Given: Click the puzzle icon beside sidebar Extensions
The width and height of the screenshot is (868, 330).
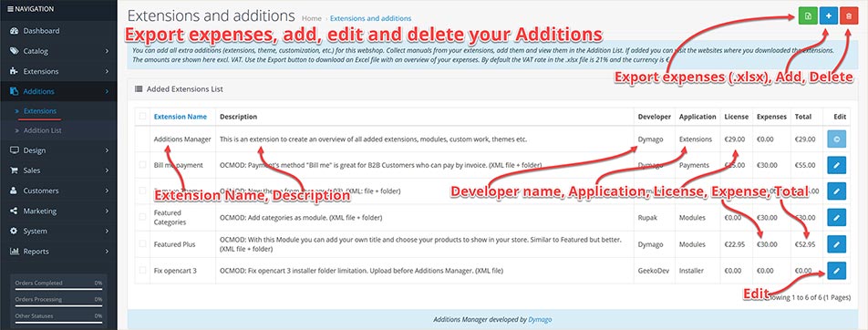Looking at the screenshot, I should coord(15,71).
